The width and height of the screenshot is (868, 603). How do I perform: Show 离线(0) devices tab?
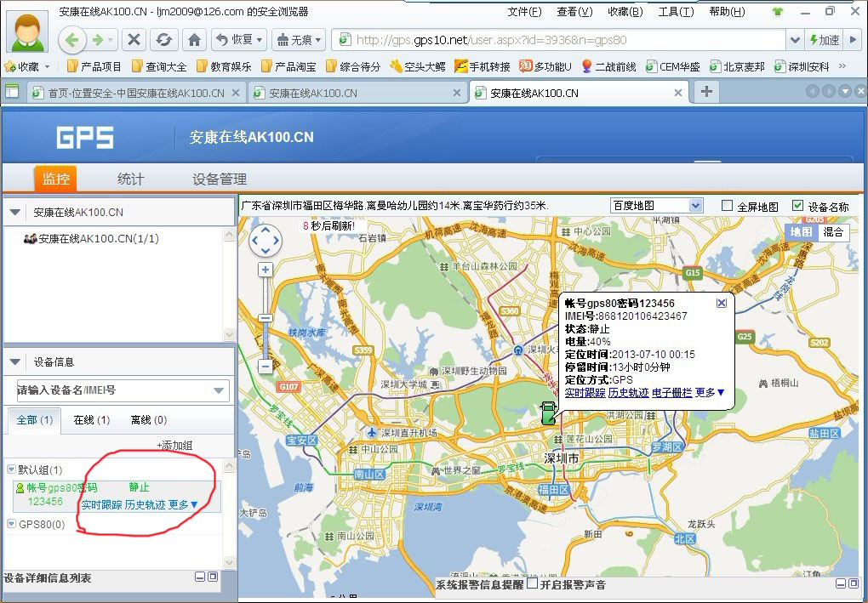148,420
